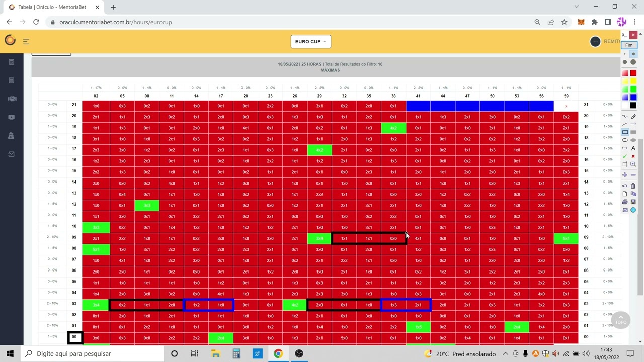The width and height of the screenshot is (644, 362).
Task: Open the user profile avatar
Action: click(595, 41)
